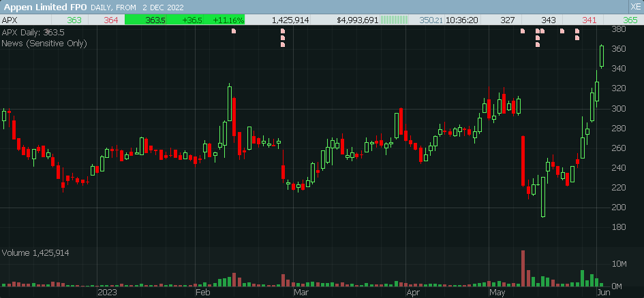644x298 pixels.
Task: Open lower icon of late-May two-news stack
Action: point(577,37)
